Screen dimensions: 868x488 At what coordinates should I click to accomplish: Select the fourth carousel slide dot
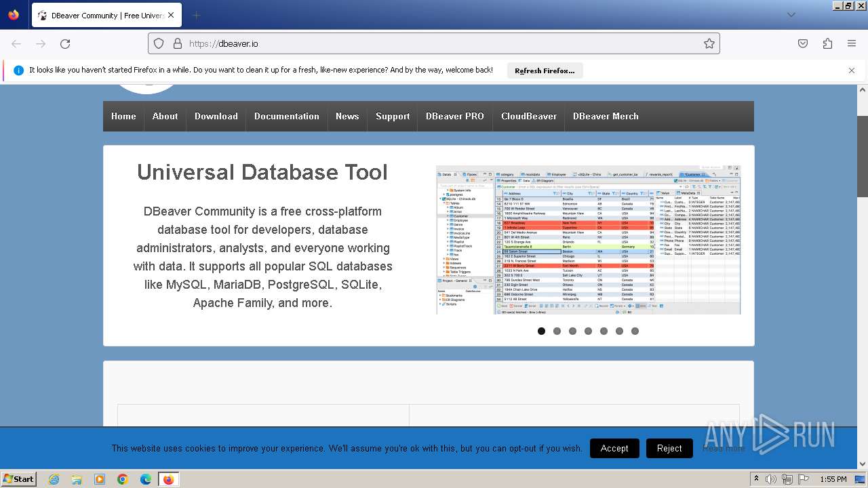point(588,331)
